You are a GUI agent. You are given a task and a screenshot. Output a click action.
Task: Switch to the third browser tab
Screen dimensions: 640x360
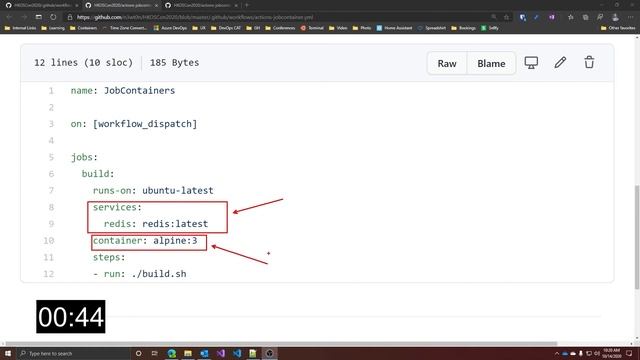[x=201, y=5]
